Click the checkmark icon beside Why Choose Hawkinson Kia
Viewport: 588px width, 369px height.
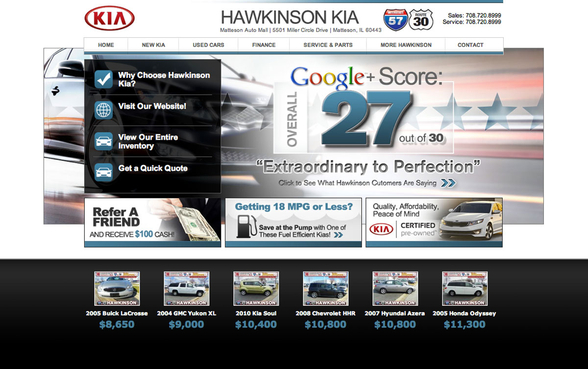[x=103, y=79]
